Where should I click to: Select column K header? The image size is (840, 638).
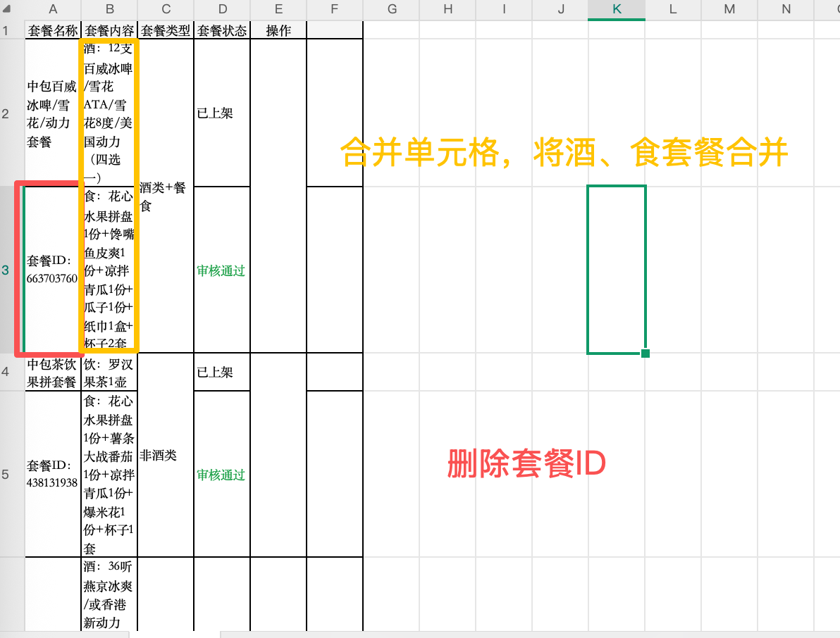point(617,10)
